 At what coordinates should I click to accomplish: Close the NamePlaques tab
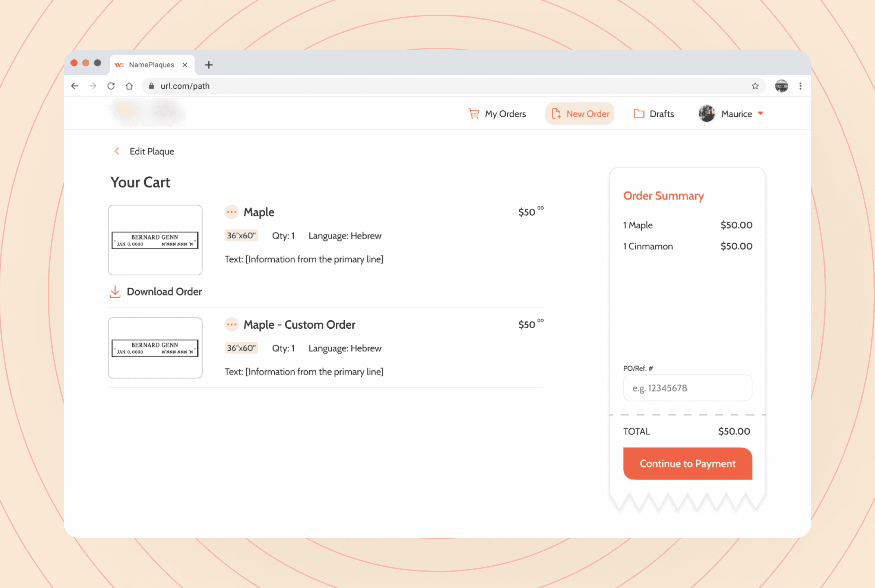pyautogui.click(x=185, y=65)
